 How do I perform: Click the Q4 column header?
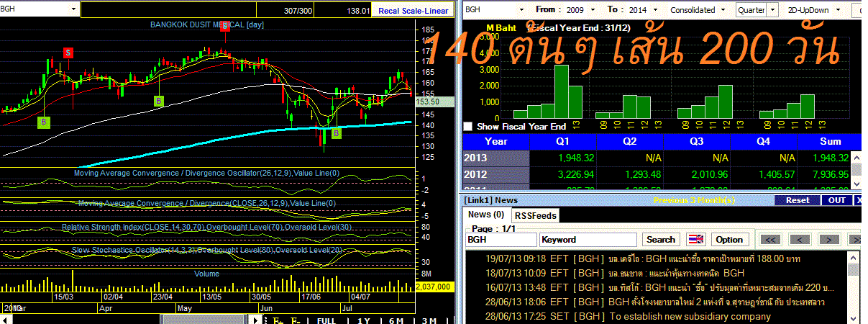pyautogui.click(x=764, y=141)
